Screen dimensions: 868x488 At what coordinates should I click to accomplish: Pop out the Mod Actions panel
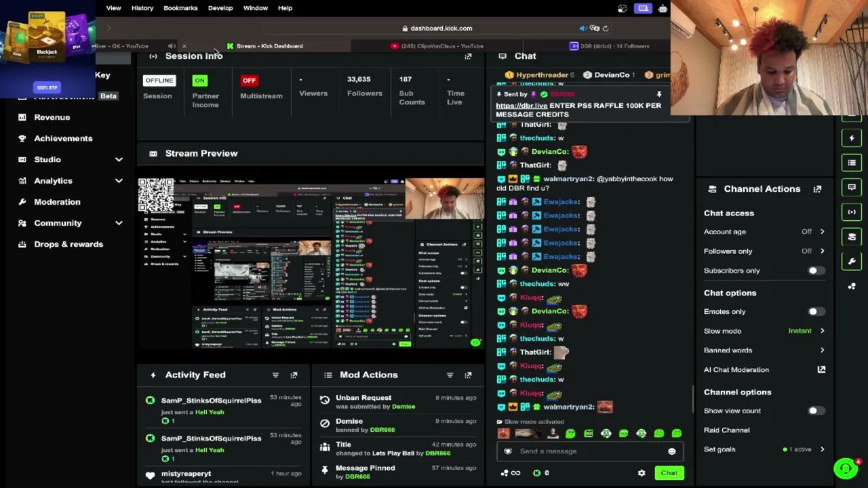click(468, 375)
